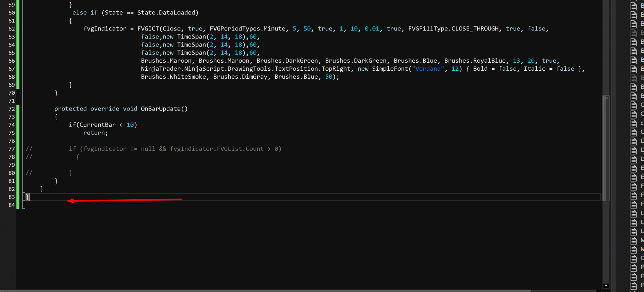Click FVGPeriodTypes.Minute argument

pos(248,29)
